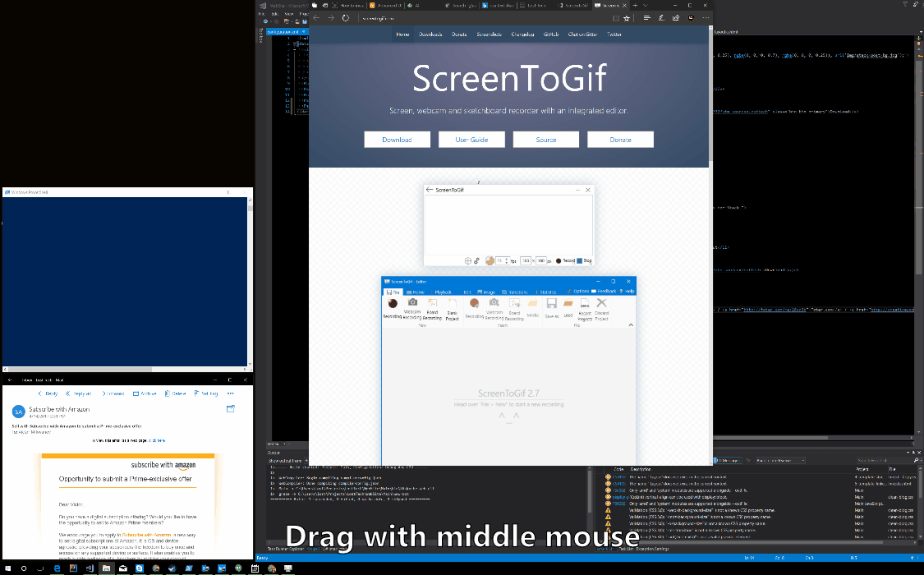Open a new Edge tab
This screenshot has width=924, height=575.
click(x=635, y=5)
